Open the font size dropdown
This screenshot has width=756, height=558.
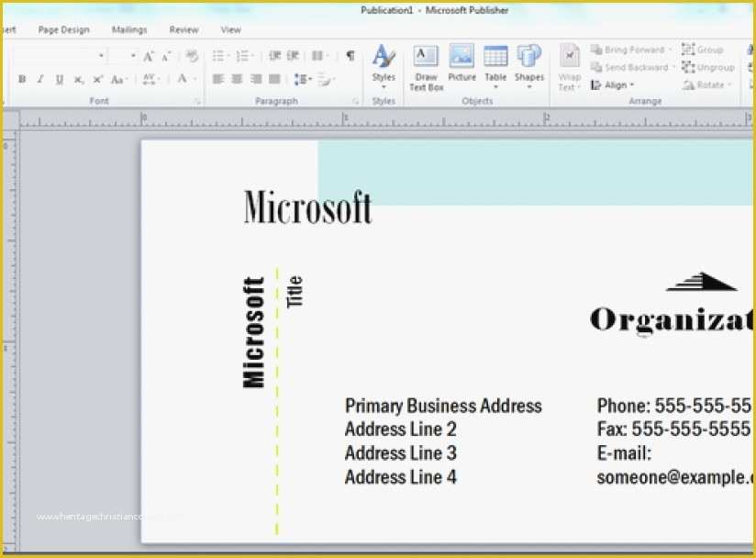133,56
